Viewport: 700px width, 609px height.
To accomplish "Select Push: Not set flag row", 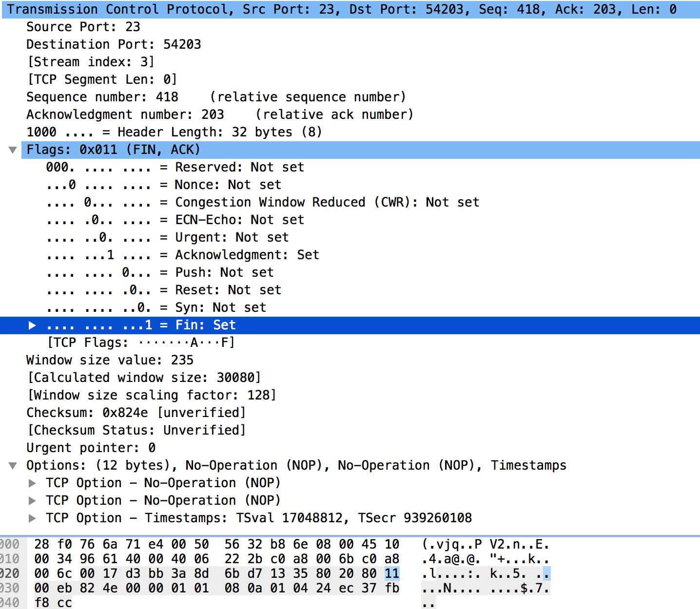I will [x=160, y=272].
